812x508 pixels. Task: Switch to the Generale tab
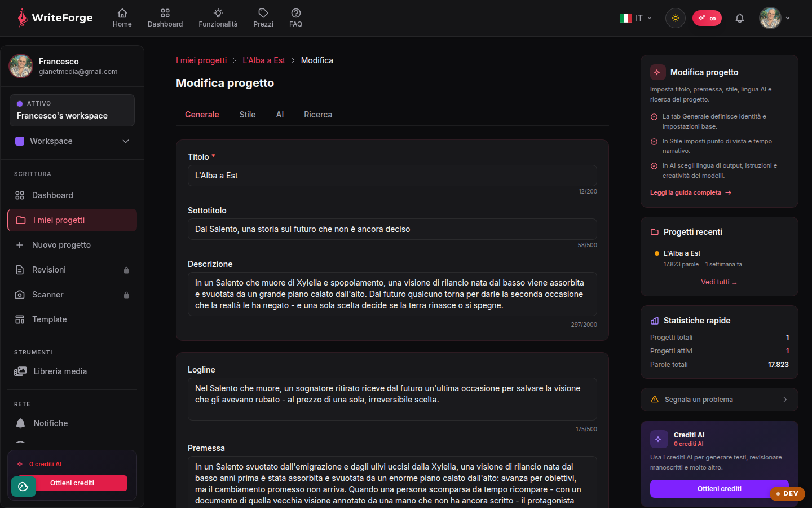pos(202,115)
